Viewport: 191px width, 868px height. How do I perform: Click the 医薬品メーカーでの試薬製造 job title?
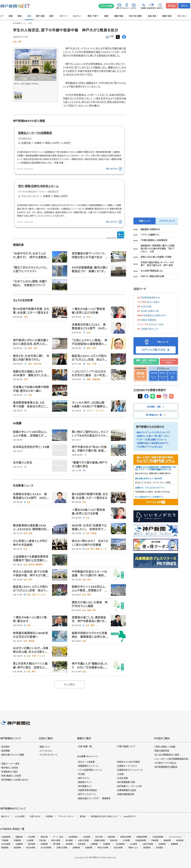coord(35,133)
